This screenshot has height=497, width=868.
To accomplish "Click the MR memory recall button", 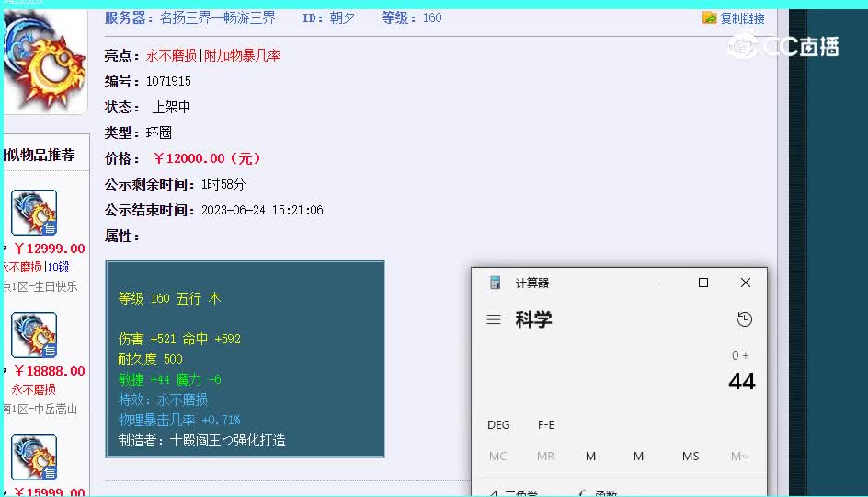I will pos(546,456).
